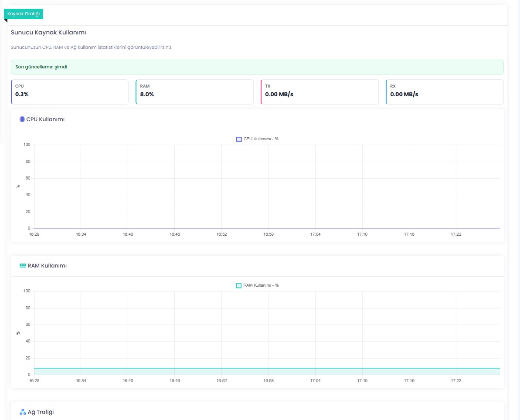Click the 16:52 time label on RAM chart

pos(222,380)
